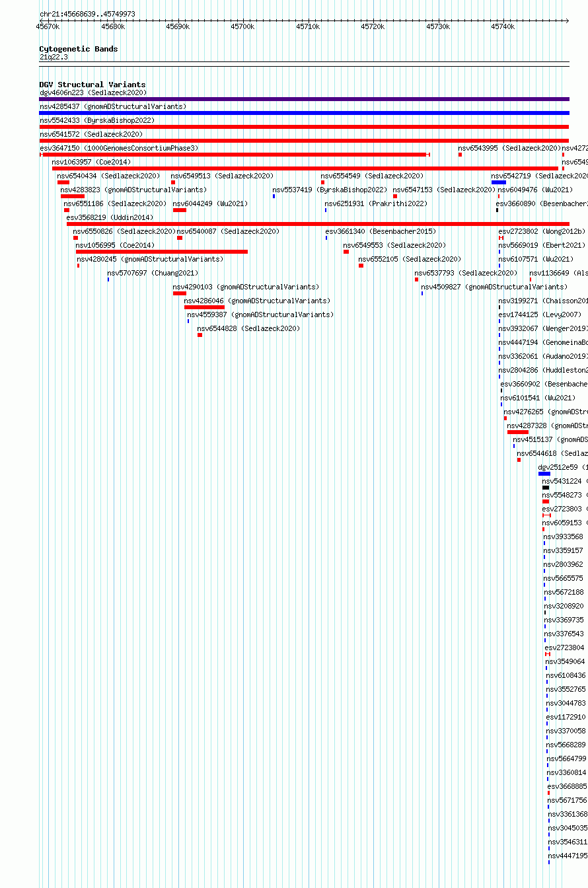Click the blue bar under nsv6542719

pyautogui.click(x=499, y=182)
